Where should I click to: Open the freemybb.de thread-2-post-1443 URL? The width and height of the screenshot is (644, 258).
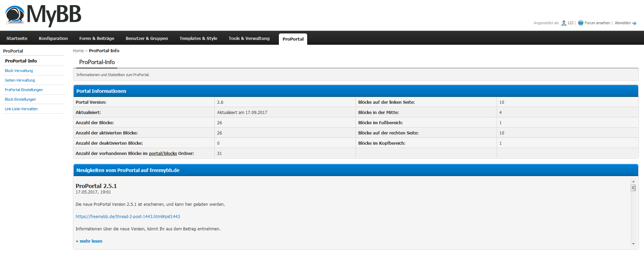(x=128, y=216)
